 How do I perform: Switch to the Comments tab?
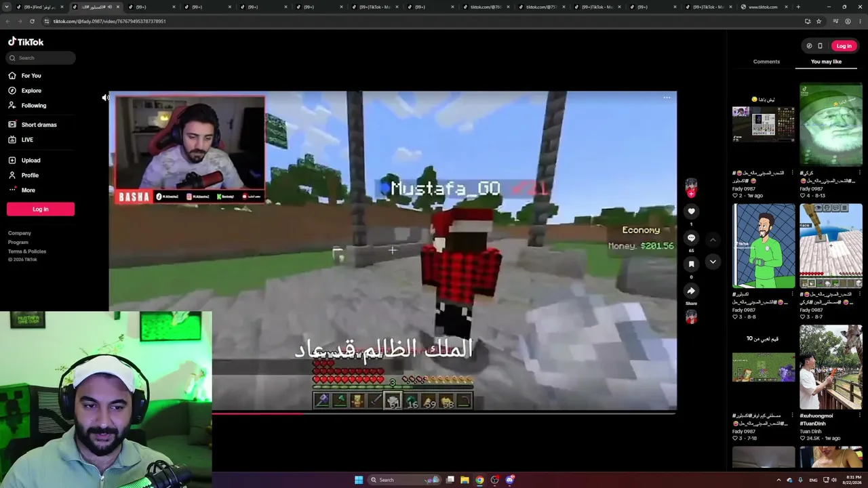click(x=766, y=62)
